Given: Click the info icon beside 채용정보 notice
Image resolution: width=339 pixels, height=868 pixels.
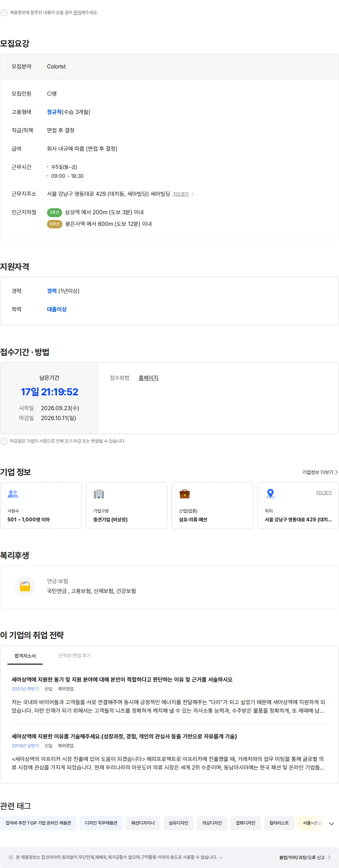Looking at the screenshot, I should point(4,13).
